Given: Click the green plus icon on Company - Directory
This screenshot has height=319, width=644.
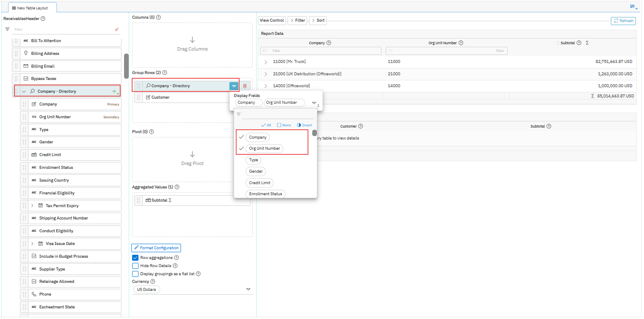Looking at the screenshot, I should pyautogui.click(x=114, y=91).
